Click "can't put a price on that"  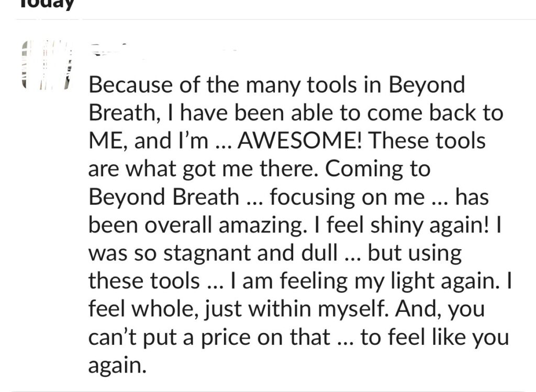click(209, 337)
